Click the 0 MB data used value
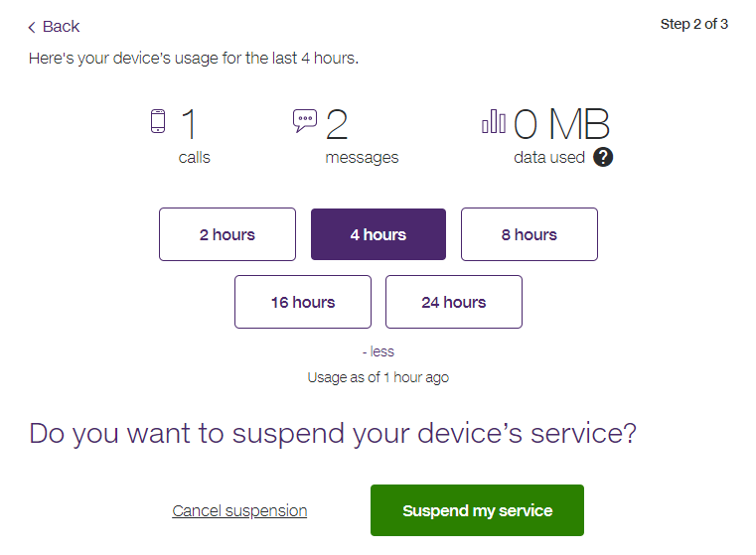The width and height of the screenshot is (756, 555). pyautogui.click(x=562, y=125)
